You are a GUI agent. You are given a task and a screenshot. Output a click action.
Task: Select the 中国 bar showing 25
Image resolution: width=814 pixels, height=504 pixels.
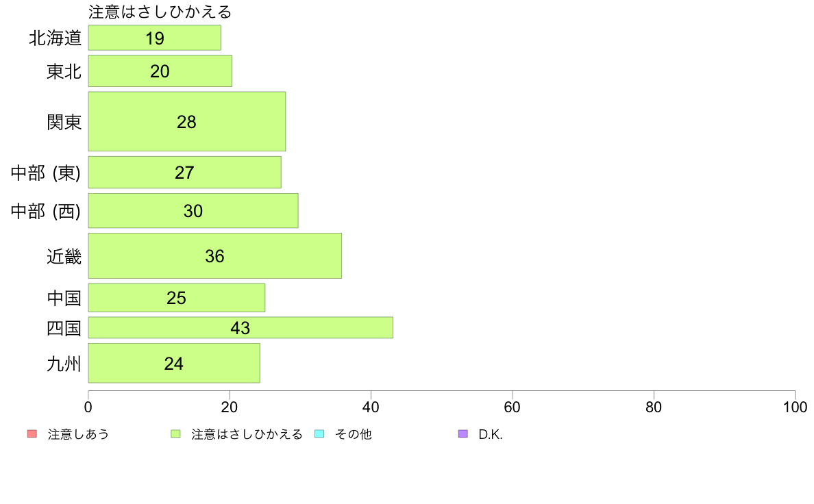(177, 298)
